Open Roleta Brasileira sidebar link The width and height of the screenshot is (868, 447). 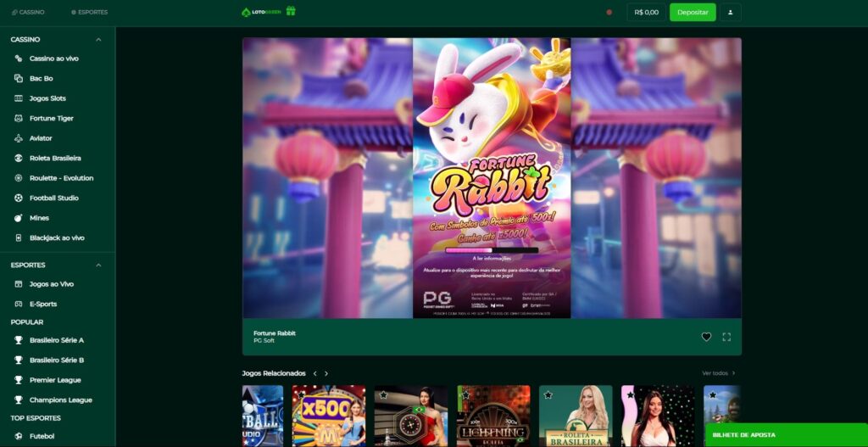click(55, 159)
